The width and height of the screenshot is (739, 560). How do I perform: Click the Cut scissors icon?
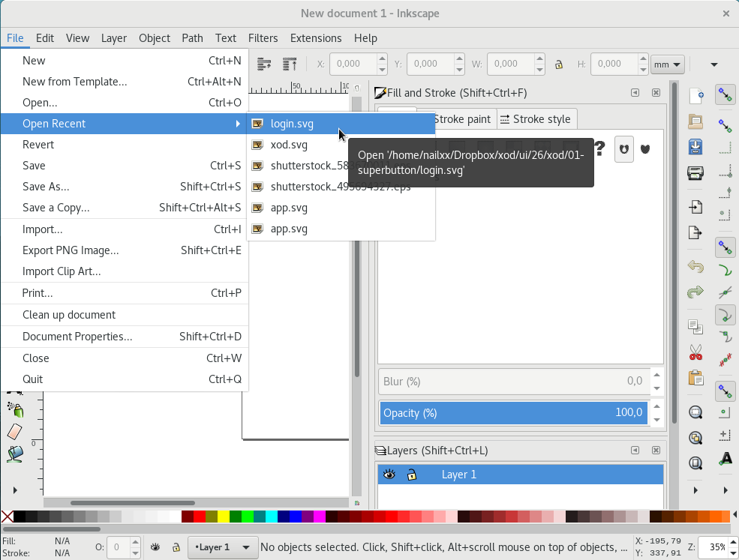(x=695, y=352)
